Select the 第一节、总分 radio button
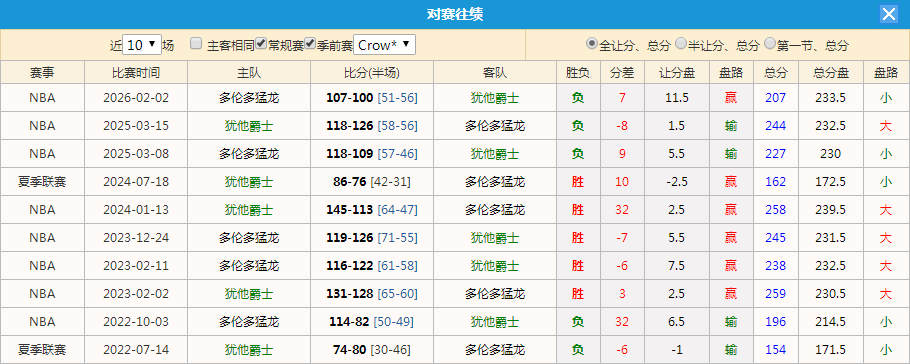 tap(770, 43)
